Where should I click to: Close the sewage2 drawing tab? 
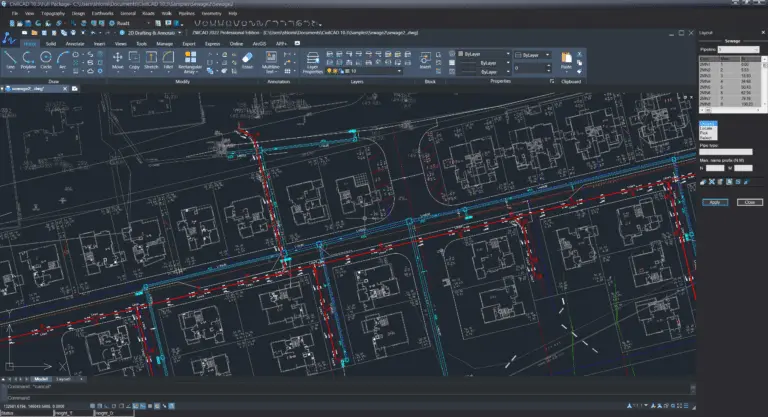coord(65,89)
